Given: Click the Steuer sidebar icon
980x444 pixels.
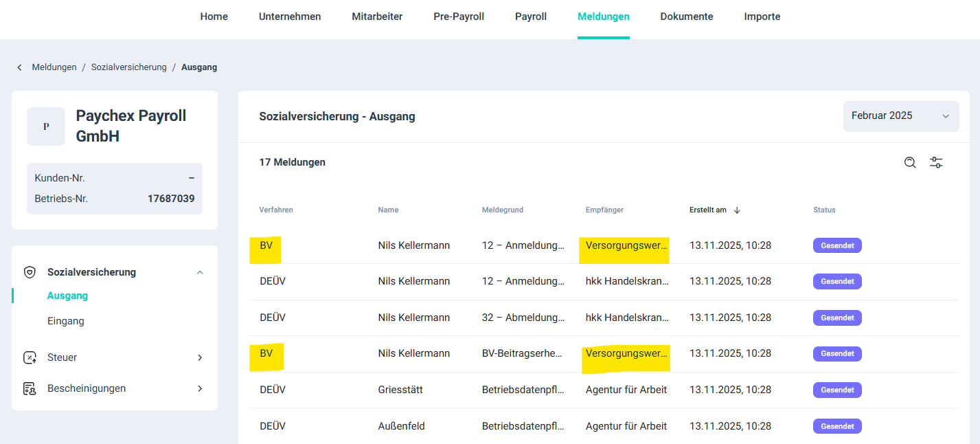Looking at the screenshot, I should pyautogui.click(x=30, y=357).
